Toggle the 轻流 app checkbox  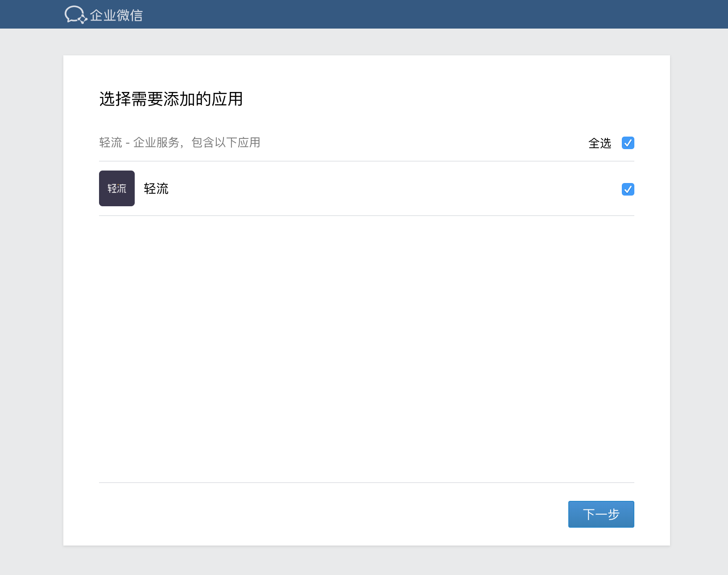tap(628, 189)
